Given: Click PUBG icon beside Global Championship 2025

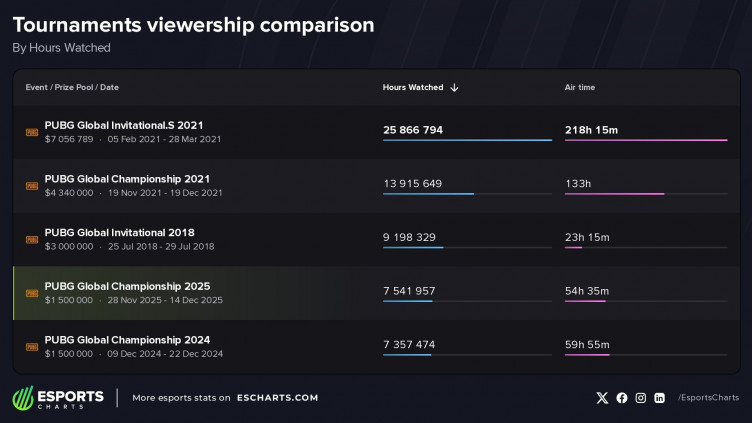Looking at the screenshot, I should (x=32, y=293).
